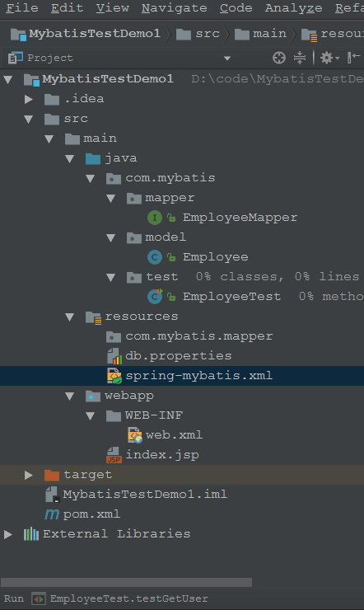364x610 pixels.
Task: Collapse the WEB-INF folder node
Action: pos(91,416)
